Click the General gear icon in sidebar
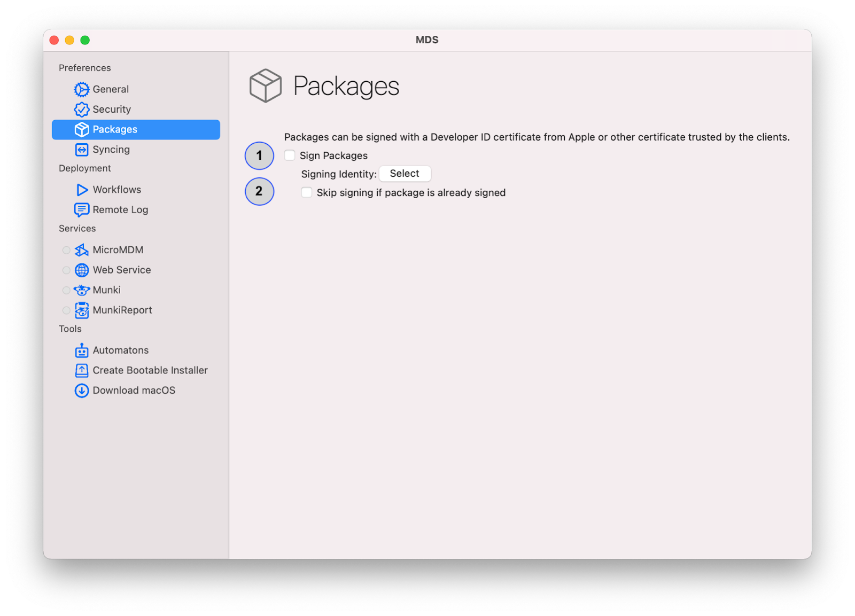 pos(81,89)
